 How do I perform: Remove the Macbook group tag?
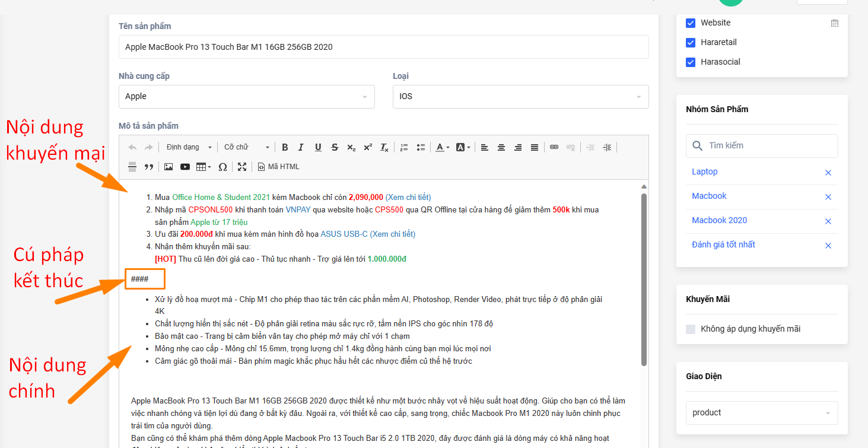[x=828, y=197]
